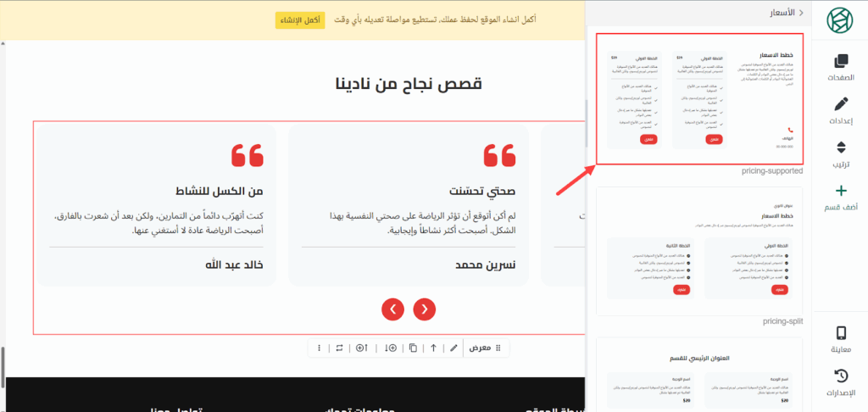Click the أكمل الإنشاء yellow button
Image resolution: width=868 pixels, height=412 pixels.
click(300, 20)
